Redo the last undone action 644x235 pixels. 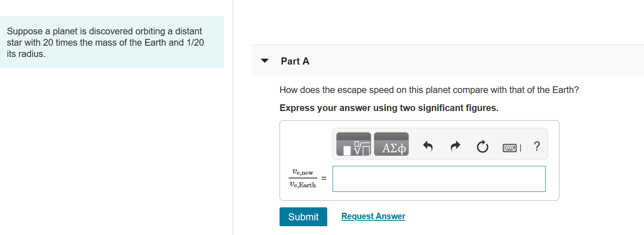click(455, 147)
